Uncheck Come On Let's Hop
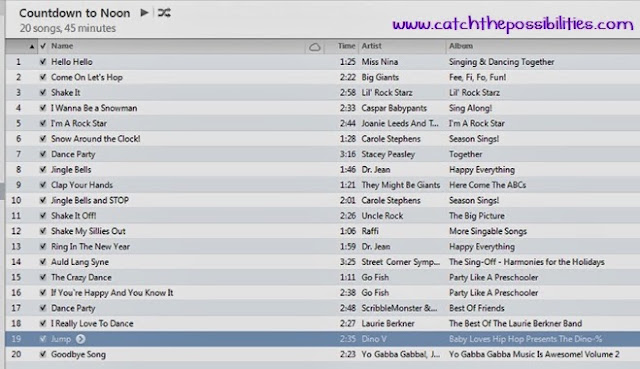This screenshot has width=640, height=369. 43,77
